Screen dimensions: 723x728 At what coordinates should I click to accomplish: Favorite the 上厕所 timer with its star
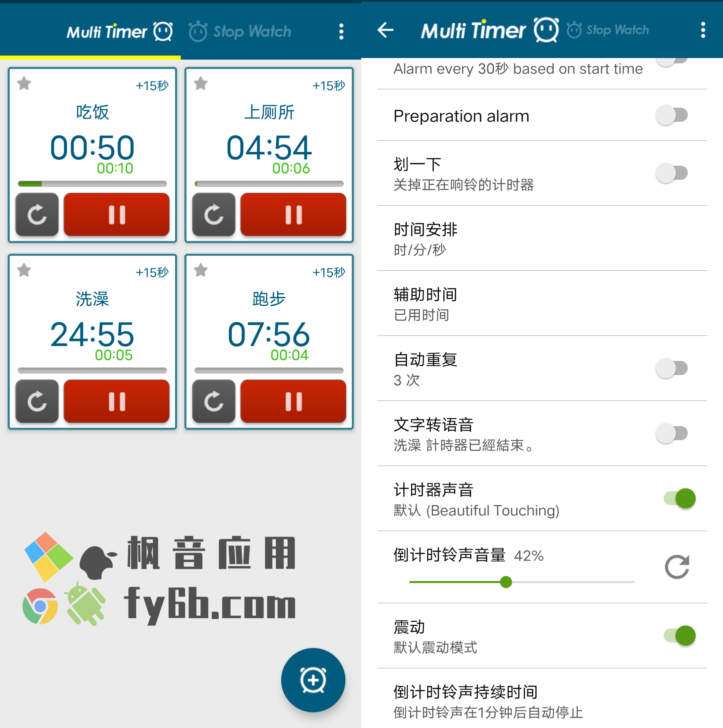coord(201,83)
